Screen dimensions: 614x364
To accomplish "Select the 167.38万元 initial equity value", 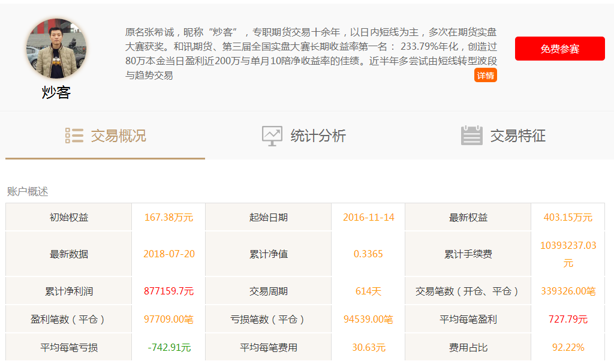I will [x=168, y=217].
